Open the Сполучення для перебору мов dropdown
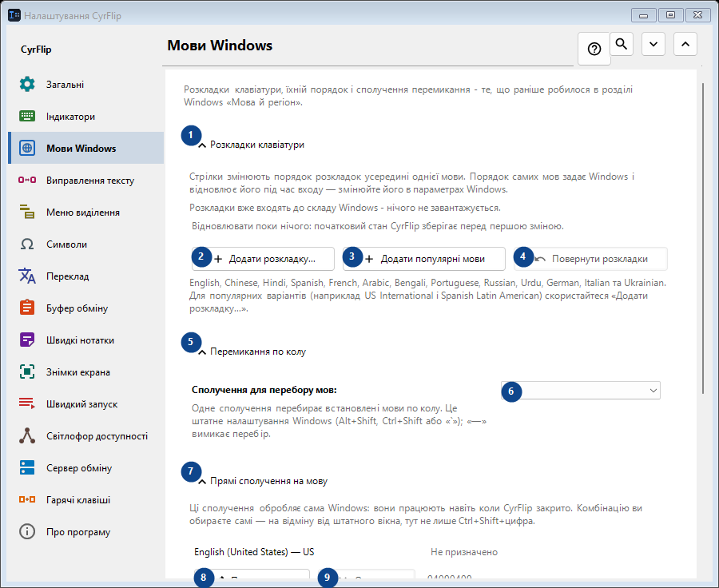This screenshot has width=719, height=588. tap(581, 391)
